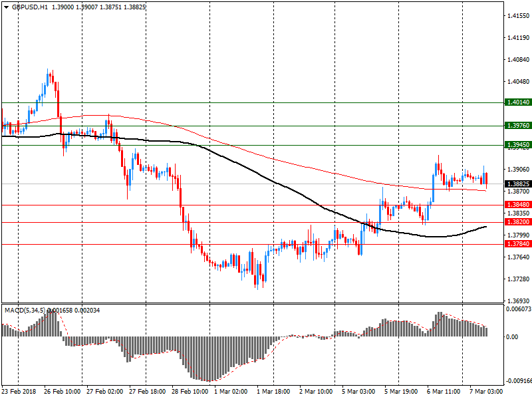The width and height of the screenshot is (532, 399).
Task: Select the red 1.38480 support level label
Action: pyautogui.click(x=518, y=205)
